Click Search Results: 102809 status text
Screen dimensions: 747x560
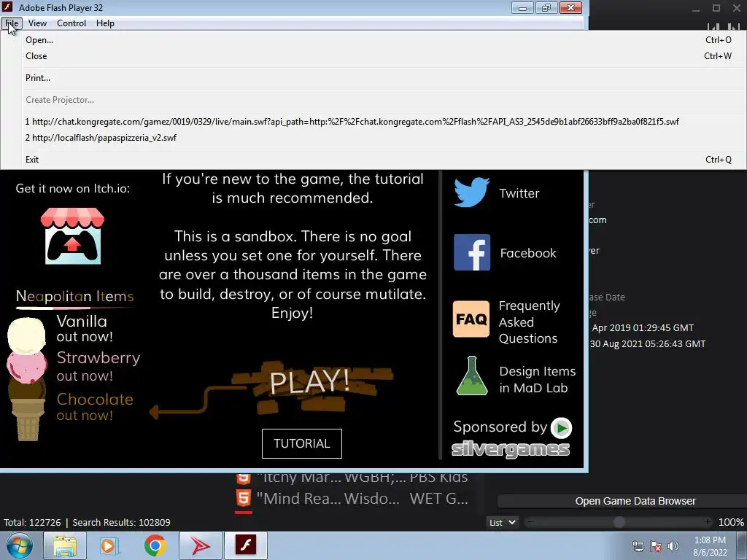pyautogui.click(x=122, y=522)
